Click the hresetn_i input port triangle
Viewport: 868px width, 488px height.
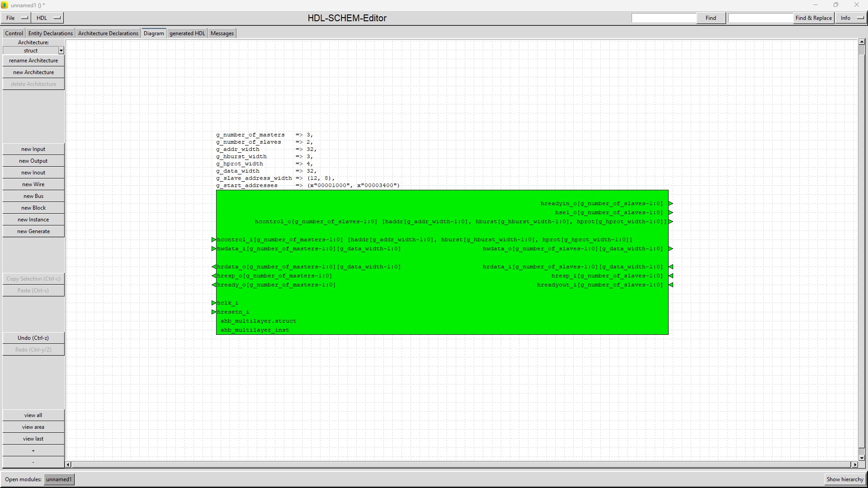(x=214, y=312)
